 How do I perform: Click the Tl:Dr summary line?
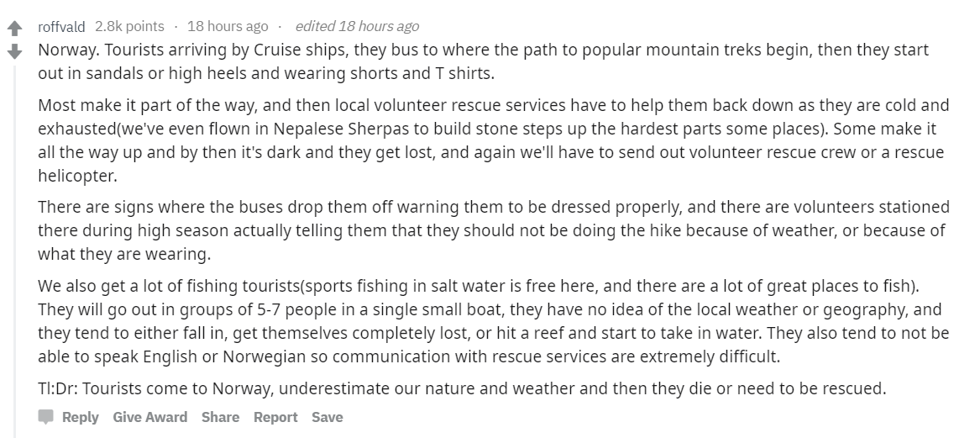(462, 388)
